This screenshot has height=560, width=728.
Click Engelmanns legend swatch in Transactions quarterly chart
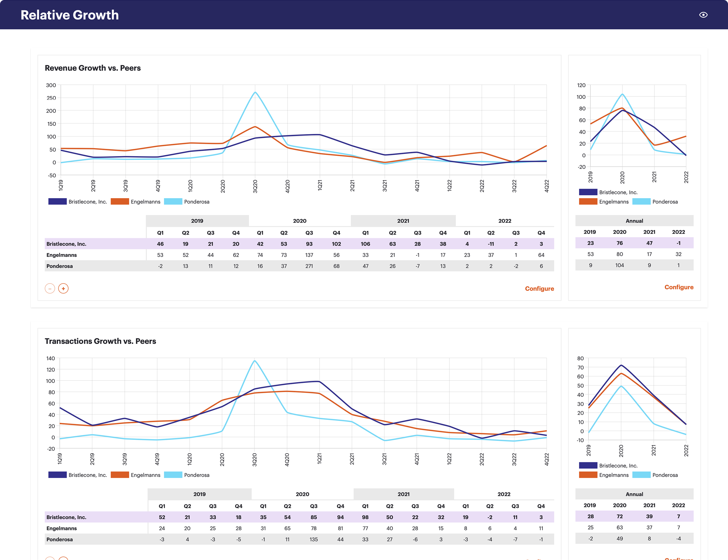(120, 475)
